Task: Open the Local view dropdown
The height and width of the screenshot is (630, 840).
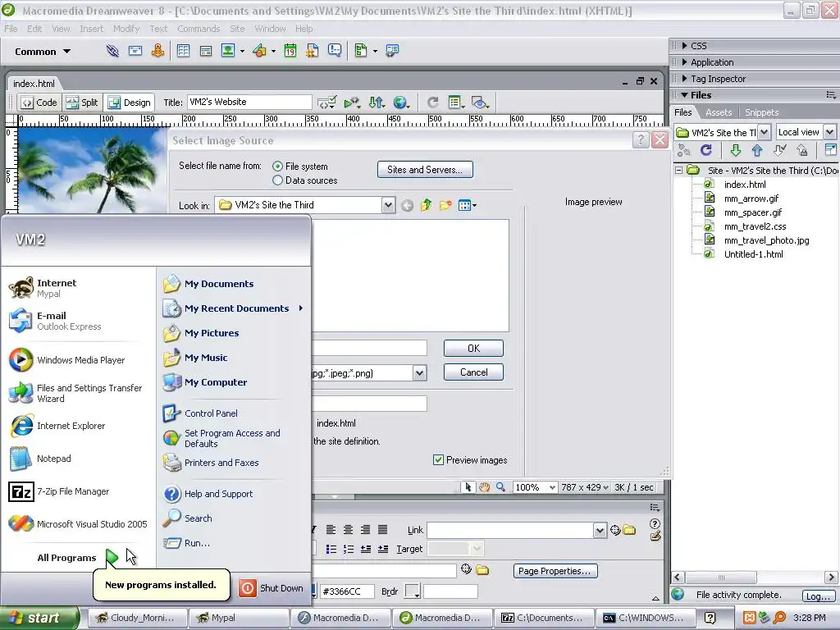Action: 829,132
